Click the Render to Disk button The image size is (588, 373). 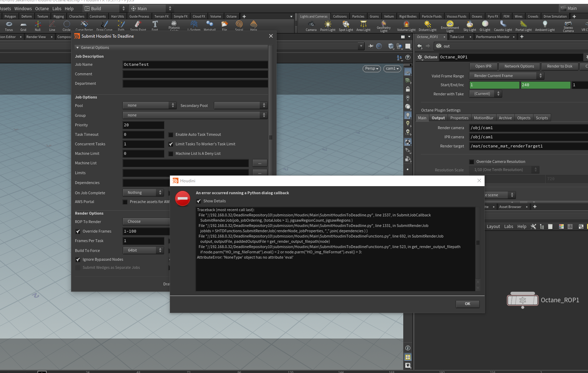[559, 66]
